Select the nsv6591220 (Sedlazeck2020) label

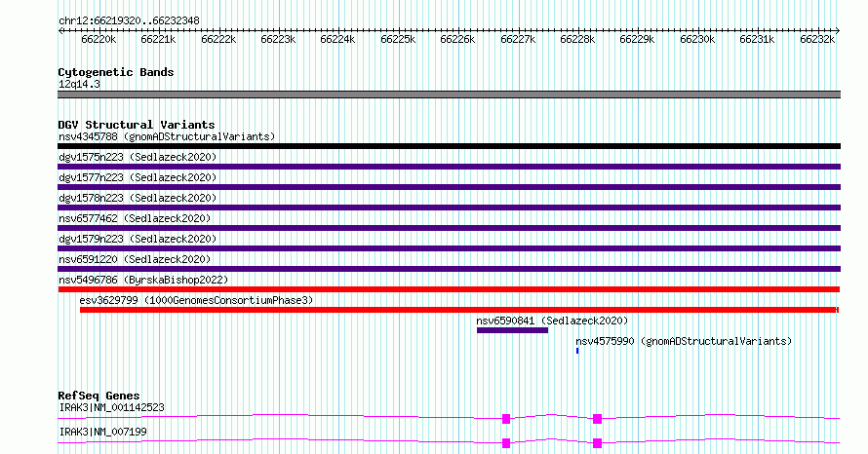pyautogui.click(x=135, y=259)
